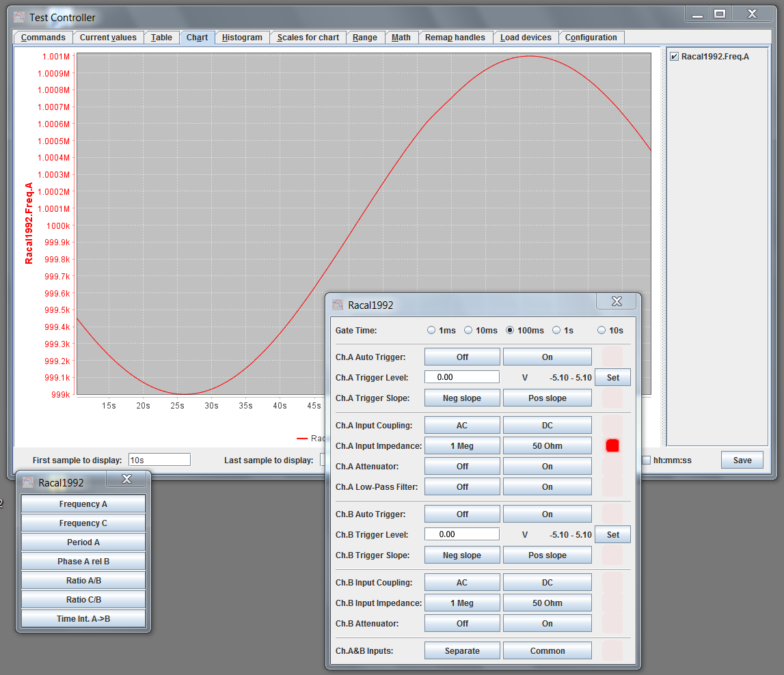The image size is (784, 675).
Task: Set Ch.A&B Inputs to Common
Action: 547,650
